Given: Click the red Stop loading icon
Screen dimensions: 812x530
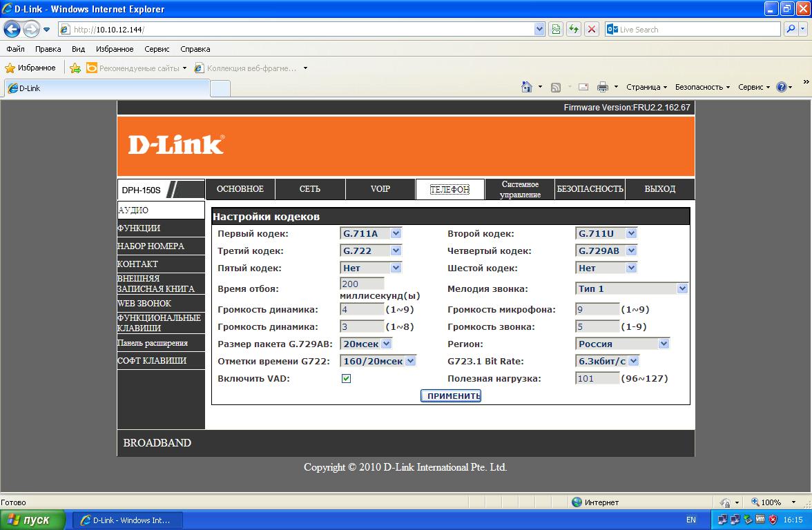Looking at the screenshot, I should coord(592,30).
